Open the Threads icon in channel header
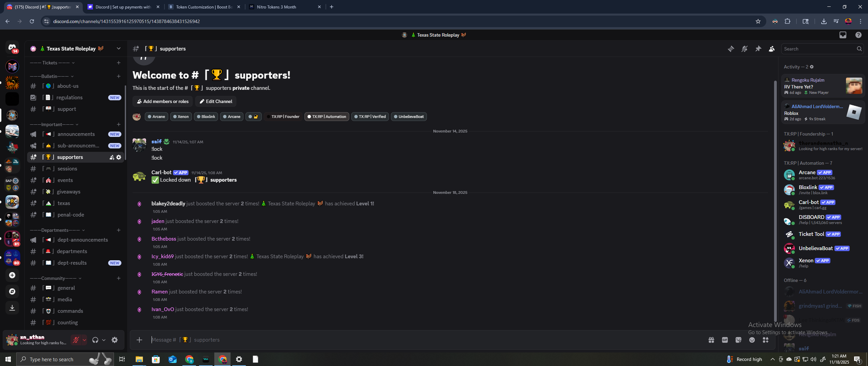This screenshot has height=366, width=868. (x=731, y=49)
